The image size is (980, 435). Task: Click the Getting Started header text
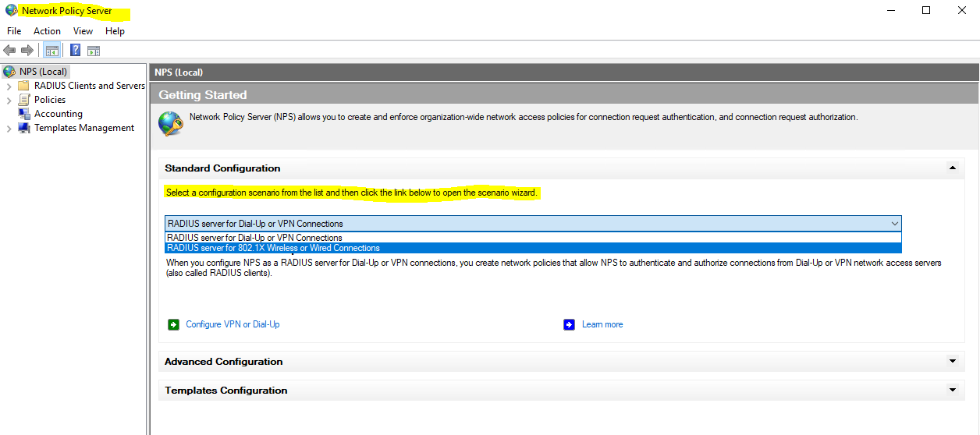click(x=203, y=95)
